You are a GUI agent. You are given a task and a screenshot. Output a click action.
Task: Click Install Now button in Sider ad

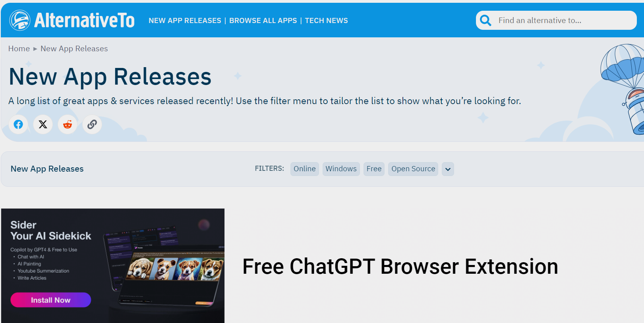tap(51, 300)
